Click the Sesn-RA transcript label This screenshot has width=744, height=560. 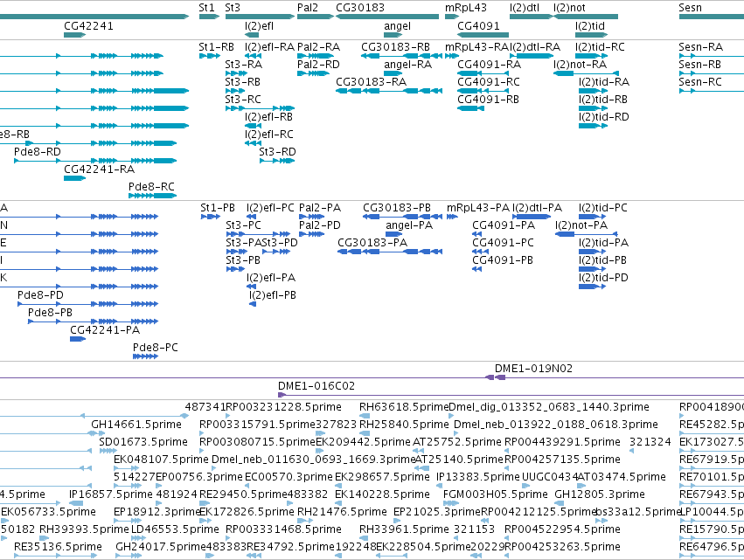701,47
